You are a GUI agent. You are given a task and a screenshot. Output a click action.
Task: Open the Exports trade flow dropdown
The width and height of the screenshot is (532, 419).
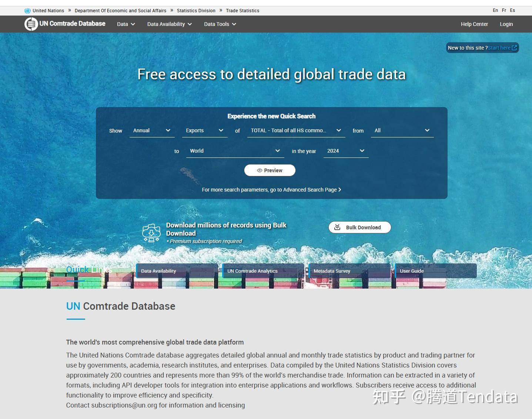point(205,130)
